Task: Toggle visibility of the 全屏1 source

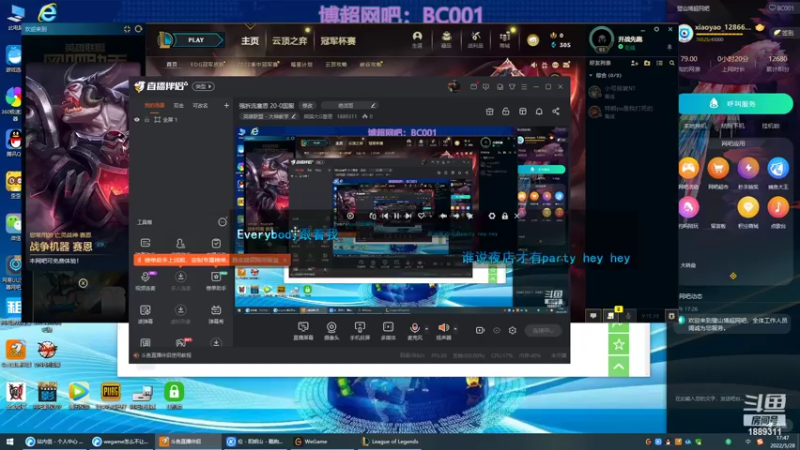Action: point(137,119)
